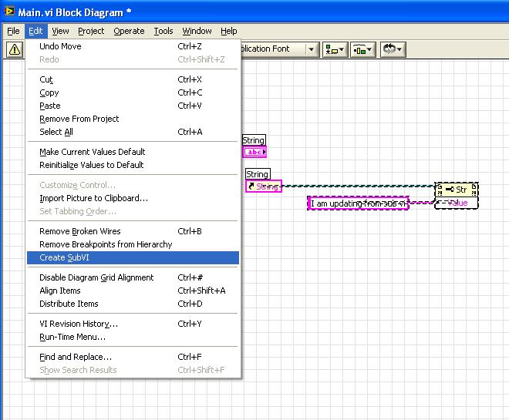This screenshot has width=509, height=420.
Task: Choose Paste in the Edit menu
Action: click(x=133, y=106)
